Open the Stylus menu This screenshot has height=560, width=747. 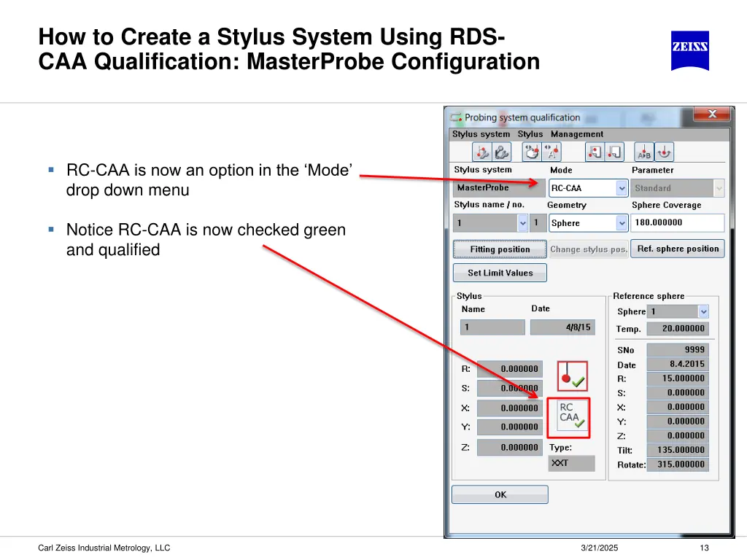coord(530,134)
